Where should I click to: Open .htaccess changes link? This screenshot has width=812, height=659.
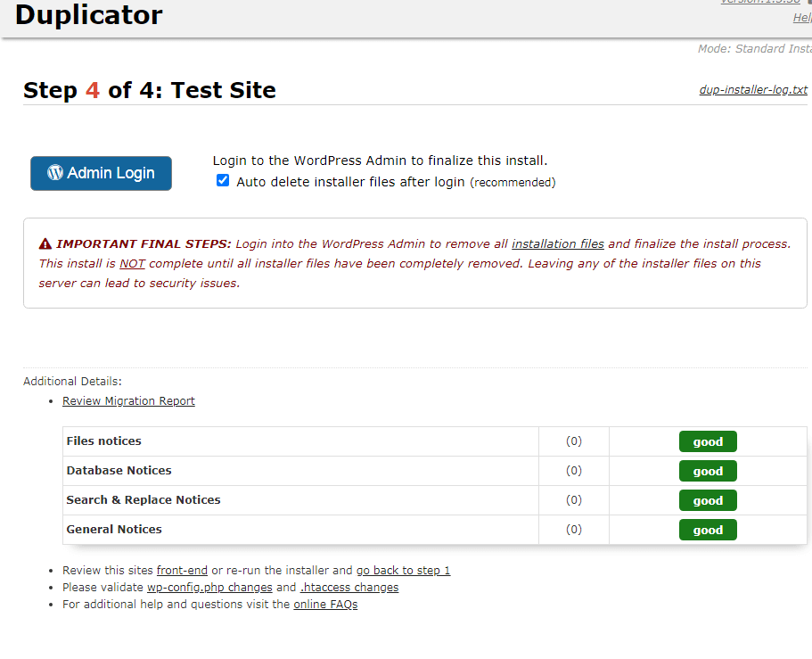(349, 588)
